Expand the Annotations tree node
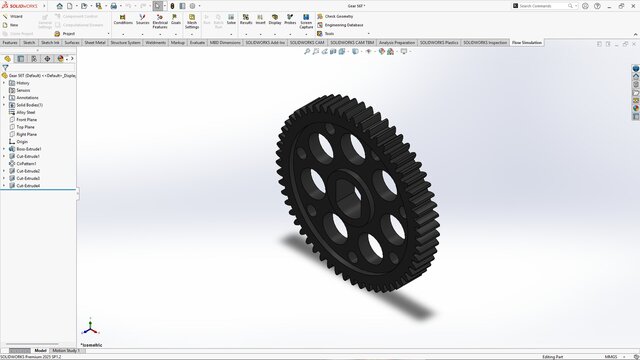Viewport: 640px width, 360px height. pyautogui.click(x=4, y=98)
